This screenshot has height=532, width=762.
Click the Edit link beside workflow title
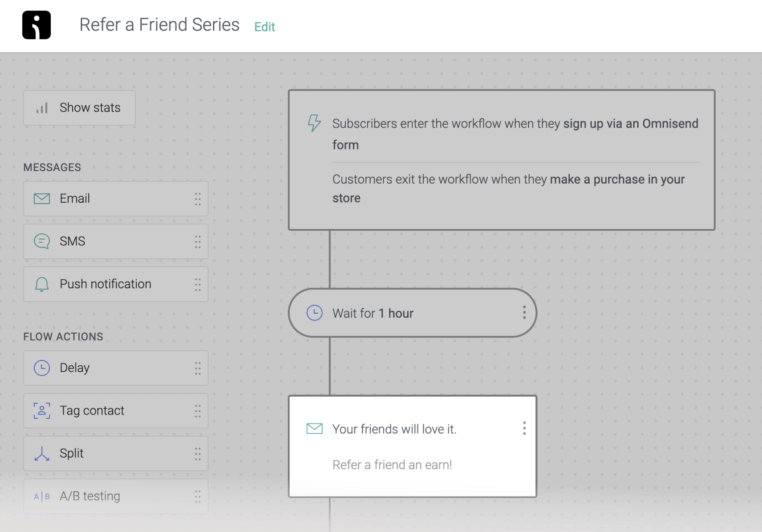(x=264, y=27)
